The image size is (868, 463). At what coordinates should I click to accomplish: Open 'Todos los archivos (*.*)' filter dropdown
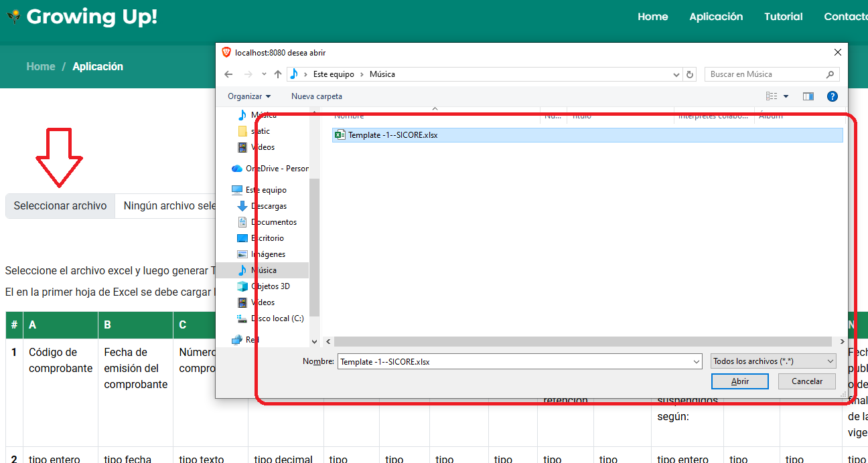tap(774, 361)
